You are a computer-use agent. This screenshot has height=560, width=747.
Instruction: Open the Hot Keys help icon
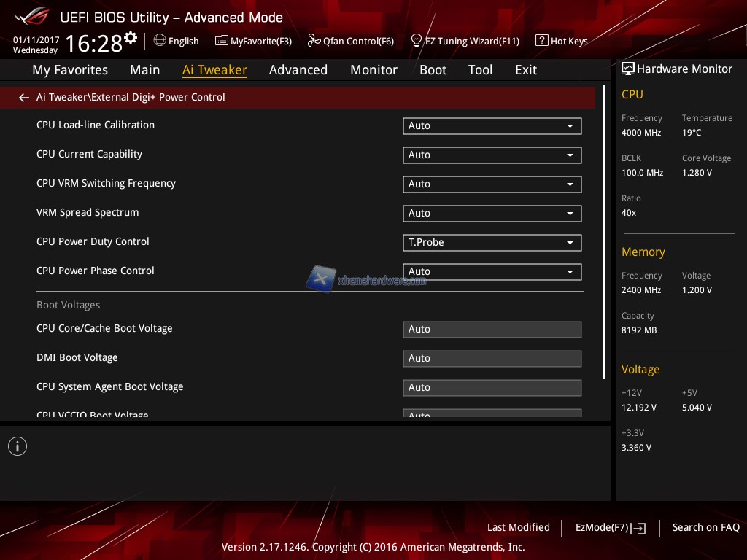click(x=541, y=41)
